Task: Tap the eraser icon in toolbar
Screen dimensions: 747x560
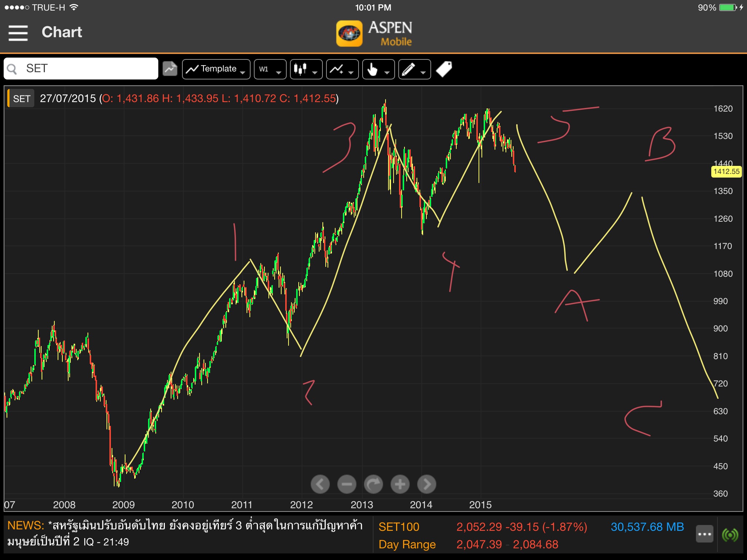Action: point(444,69)
